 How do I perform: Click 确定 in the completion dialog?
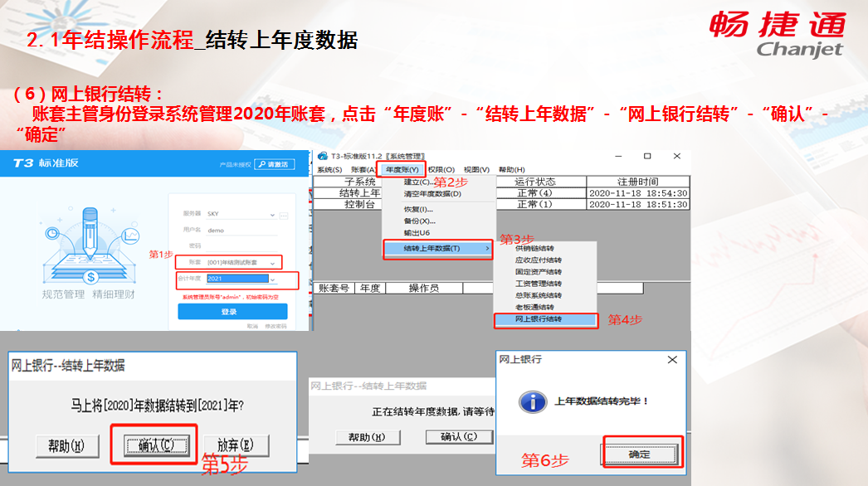point(640,454)
